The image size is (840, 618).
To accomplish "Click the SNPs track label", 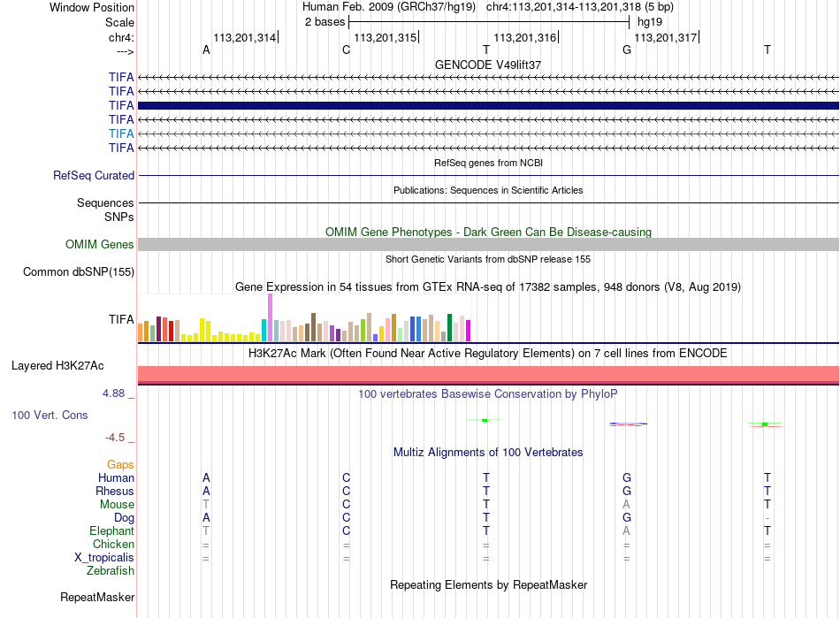I will coord(119,217).
